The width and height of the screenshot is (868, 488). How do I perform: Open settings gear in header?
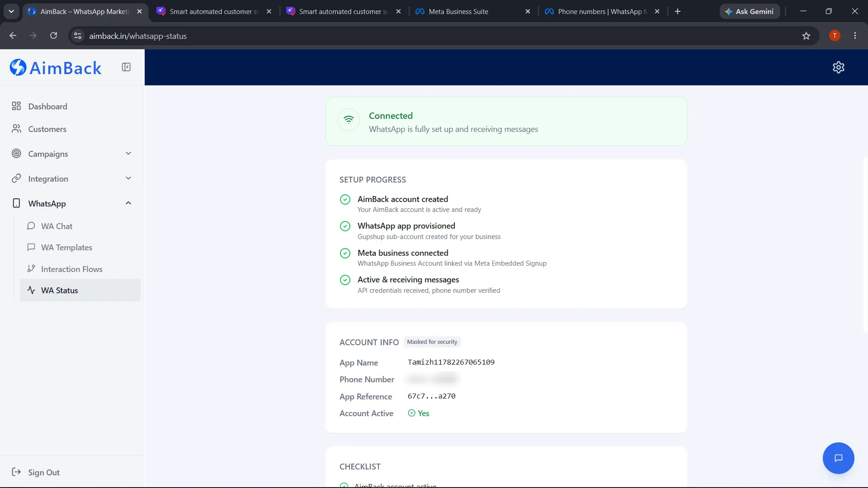coord(839,67)
